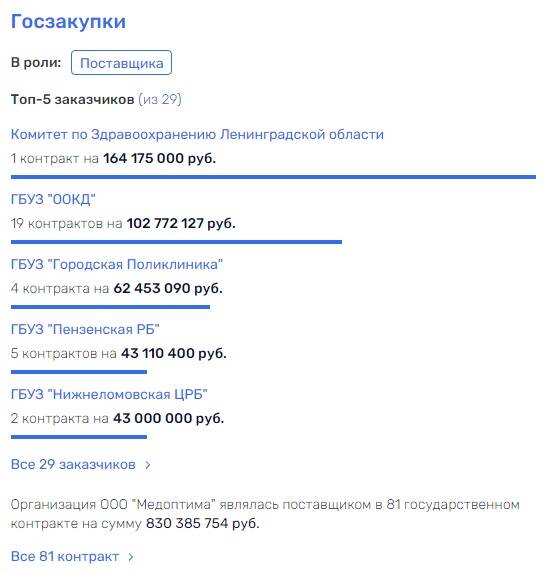Click the Госзакупки section heading
Screen dimensions: 549x573
68,21
